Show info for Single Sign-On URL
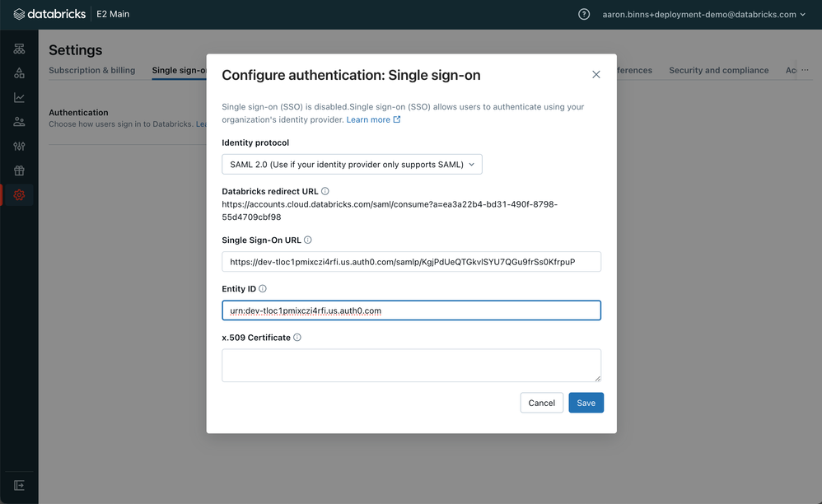The image size is (822, 504). pos(308,240)
